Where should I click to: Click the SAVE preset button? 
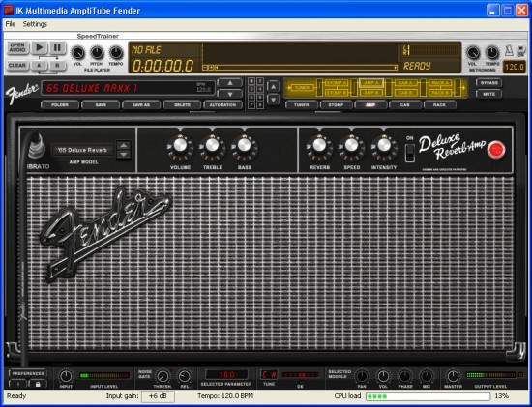(x=101, y=104)
